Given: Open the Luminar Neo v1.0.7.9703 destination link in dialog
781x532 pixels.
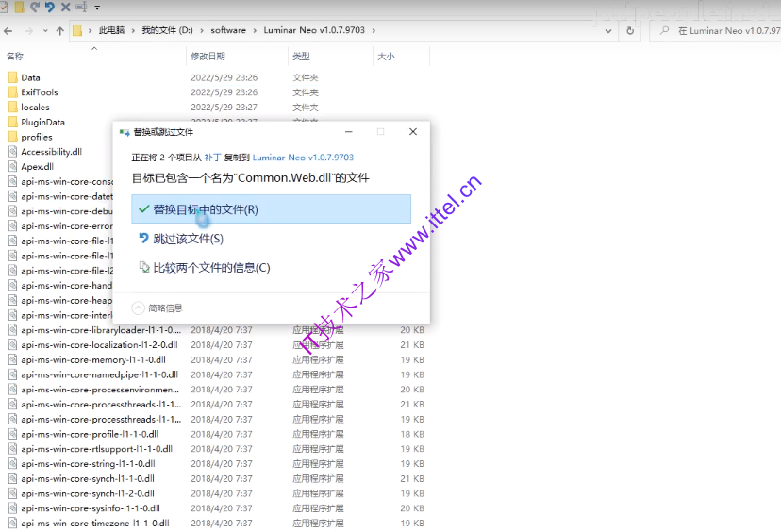Looking at the screenshot, I should pyautogui.click(x=303, y=158).
